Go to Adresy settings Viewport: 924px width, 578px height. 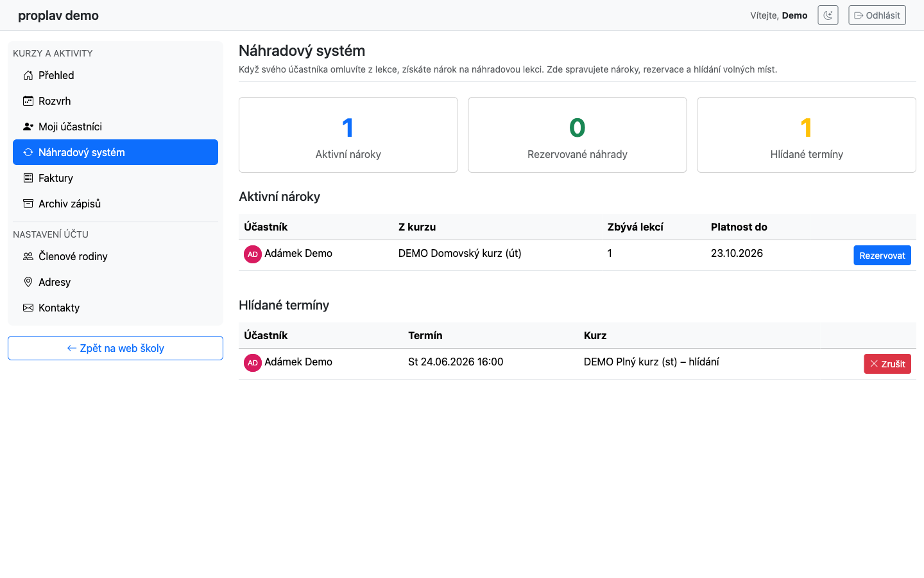[x=116, y=282]
